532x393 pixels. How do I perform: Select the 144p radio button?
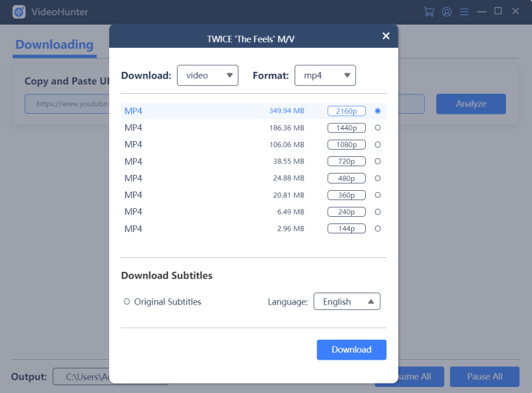click(x=378, y=229)
